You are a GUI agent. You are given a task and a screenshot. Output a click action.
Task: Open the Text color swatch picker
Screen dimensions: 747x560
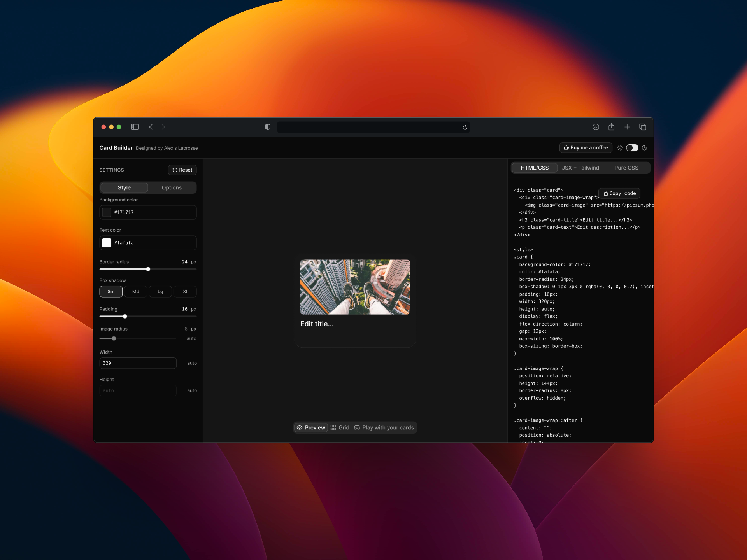coord(107,243)
